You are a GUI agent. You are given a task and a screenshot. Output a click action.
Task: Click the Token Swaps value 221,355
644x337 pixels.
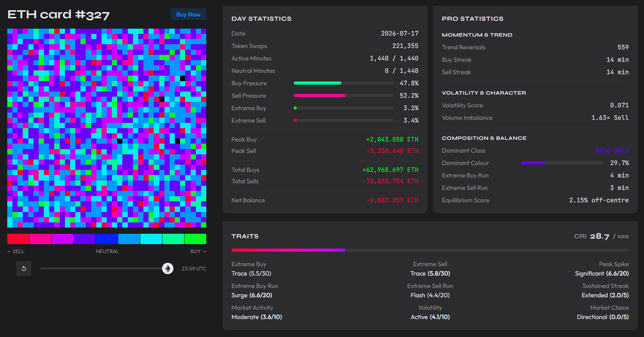click(405, 46)
